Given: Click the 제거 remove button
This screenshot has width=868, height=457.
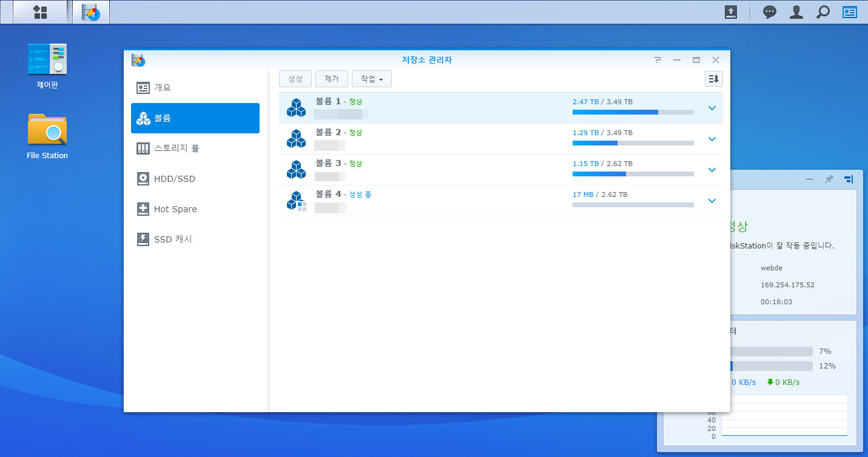Looking at the screenshot, I should 332,79.
